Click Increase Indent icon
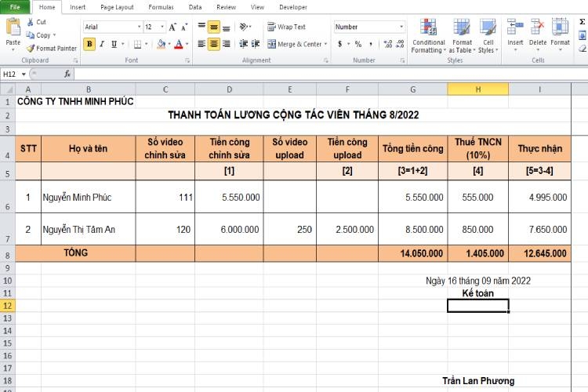588x392 pixels. tap(256, 44)
